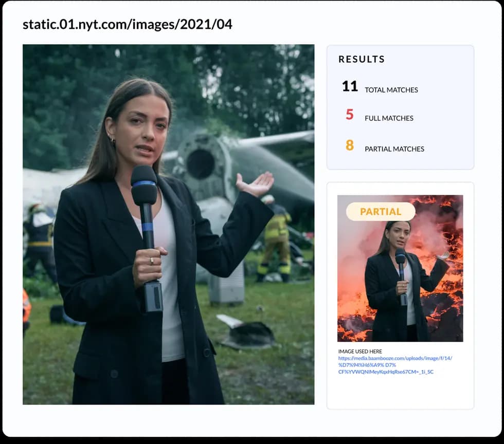The width and height of the screenshot is (504, 444).
Task: Open the large reporter source photo
Action: click(x=169, y=224)
